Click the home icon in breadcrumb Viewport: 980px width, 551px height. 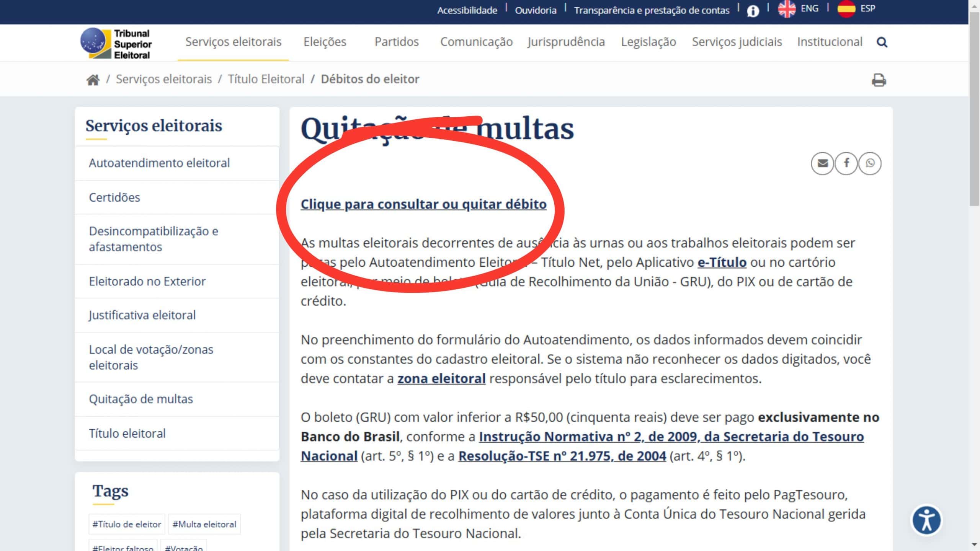click(x=93, y=80)
